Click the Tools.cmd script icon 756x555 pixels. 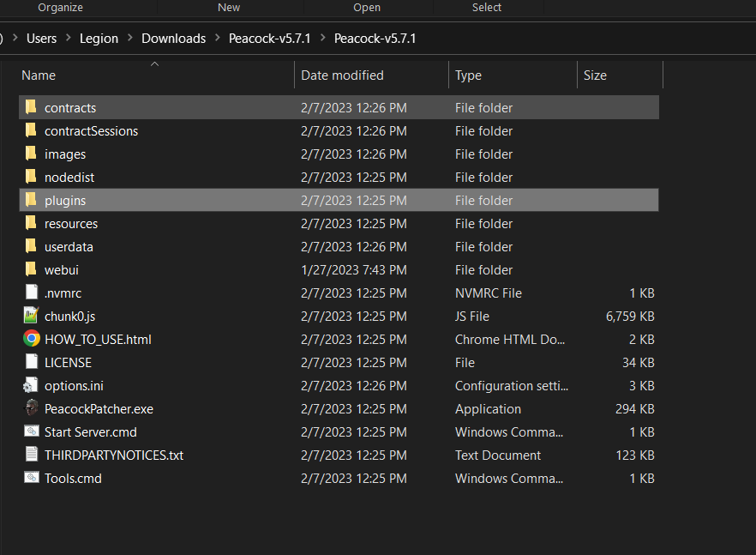(x=31, y=478)
